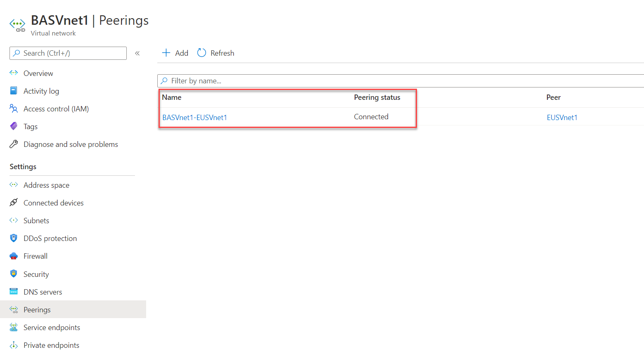Select the Peerings menu item

point(73,309)
